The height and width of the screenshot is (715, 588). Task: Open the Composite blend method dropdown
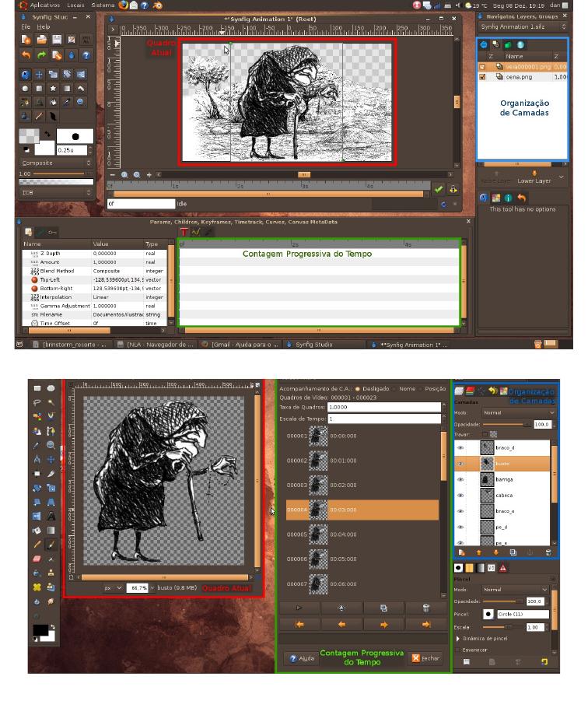point(56,163)
